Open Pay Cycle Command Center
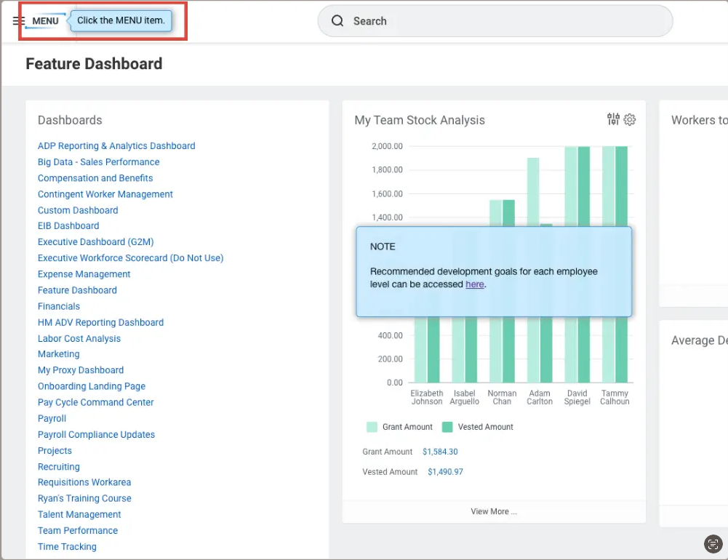Screen dimensions: 728x560 pos(96,402)
